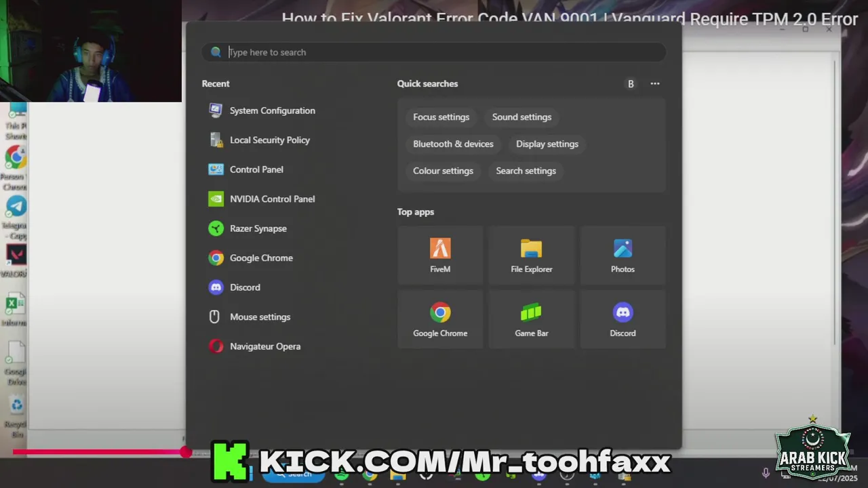Image resolution: width=868 pixels, height=488 pixels.
Task: Open the B account icon in search panel
Action: click(631, 84)
